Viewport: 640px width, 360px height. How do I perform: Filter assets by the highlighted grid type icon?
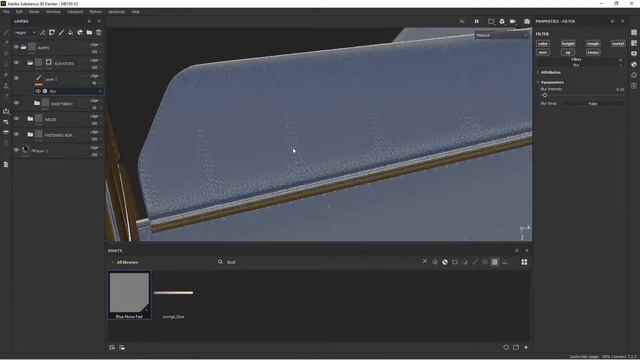(x=495, y=262)
